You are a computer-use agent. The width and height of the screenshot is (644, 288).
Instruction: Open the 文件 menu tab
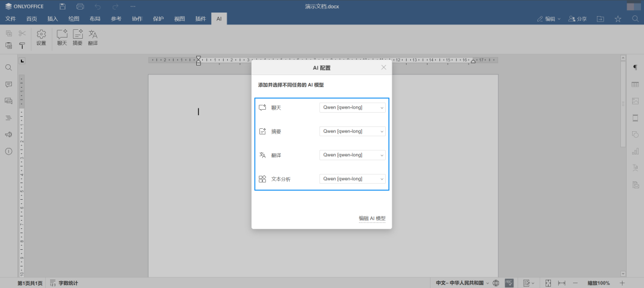tap(11, 18)
